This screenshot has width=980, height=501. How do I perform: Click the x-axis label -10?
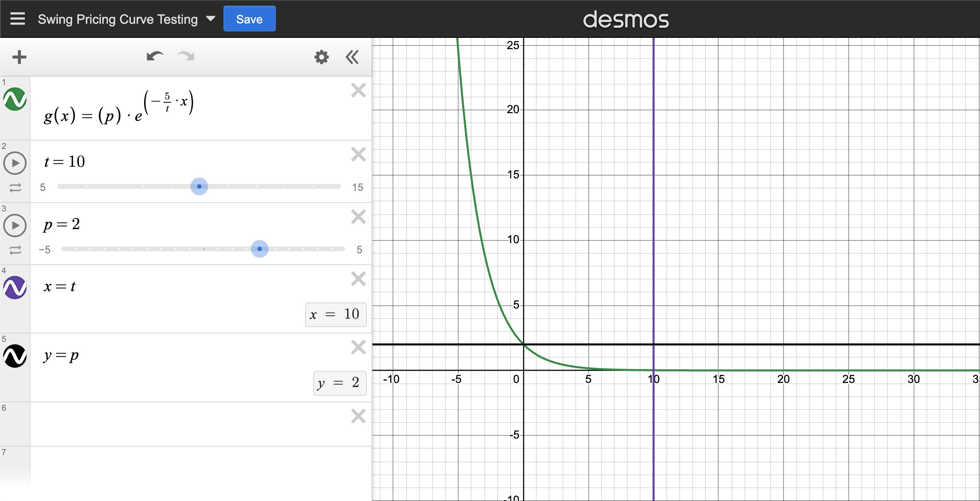point(391,379)
